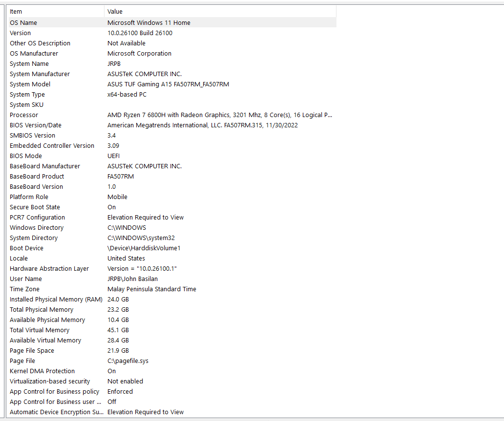Click the 10.4 GB value

point(118,320)
